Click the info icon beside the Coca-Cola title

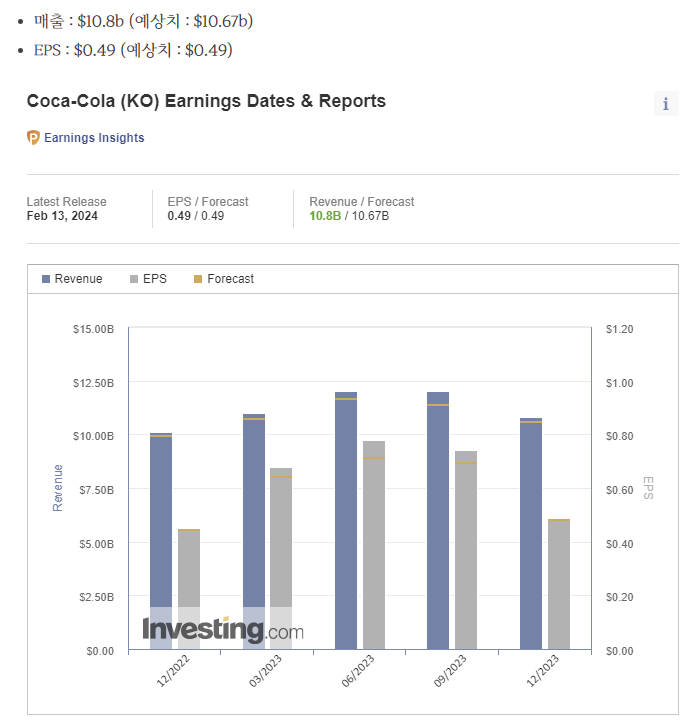point(666,104)
